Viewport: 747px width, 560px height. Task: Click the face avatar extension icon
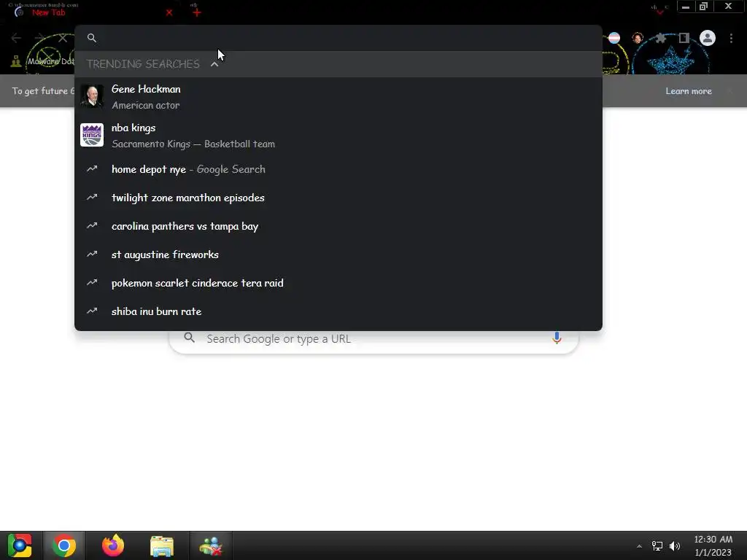(638, 38)
